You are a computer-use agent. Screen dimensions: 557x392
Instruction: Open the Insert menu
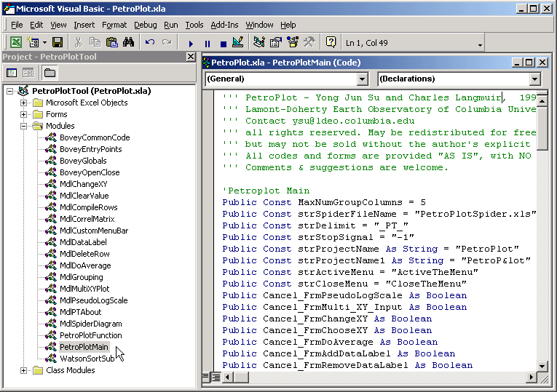pos(84,25)
